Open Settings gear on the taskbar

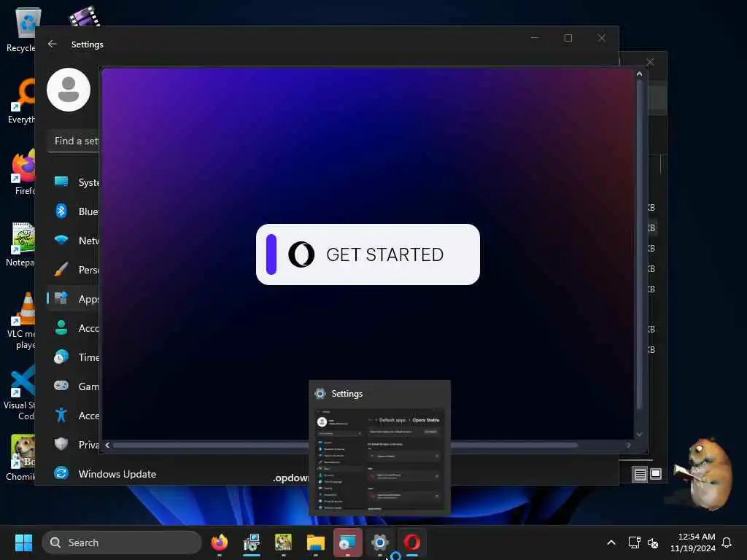click(x=379, y=542)
